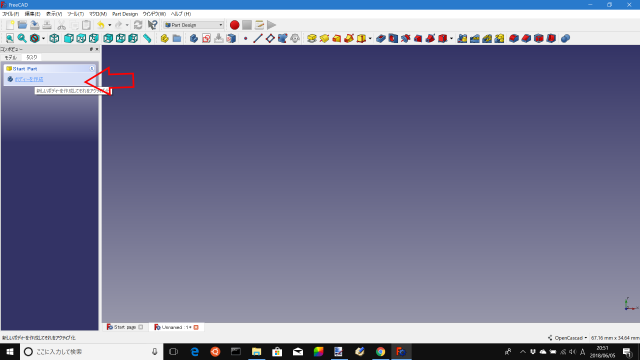
Task: Click the fit selection magnifier icon
Action: 22,38
